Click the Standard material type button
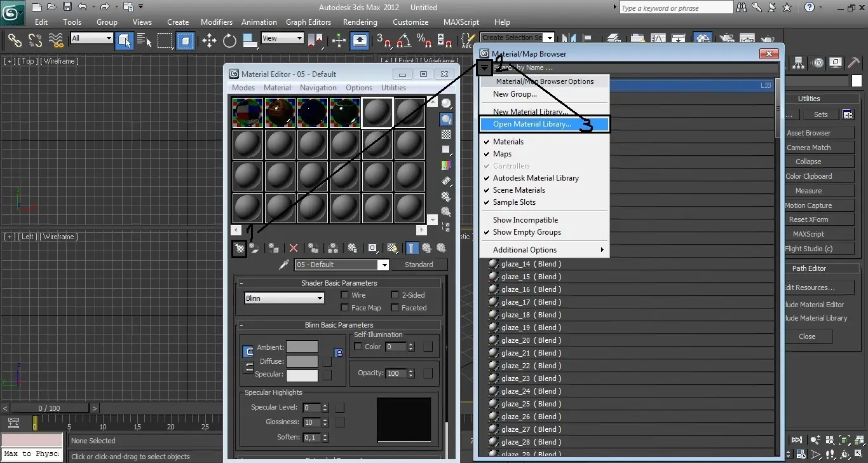 [419, 265]
